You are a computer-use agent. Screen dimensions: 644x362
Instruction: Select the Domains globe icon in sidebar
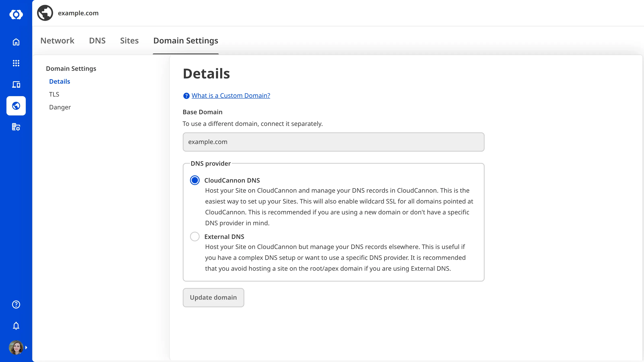pyautogui.click(x=16, y=106)
